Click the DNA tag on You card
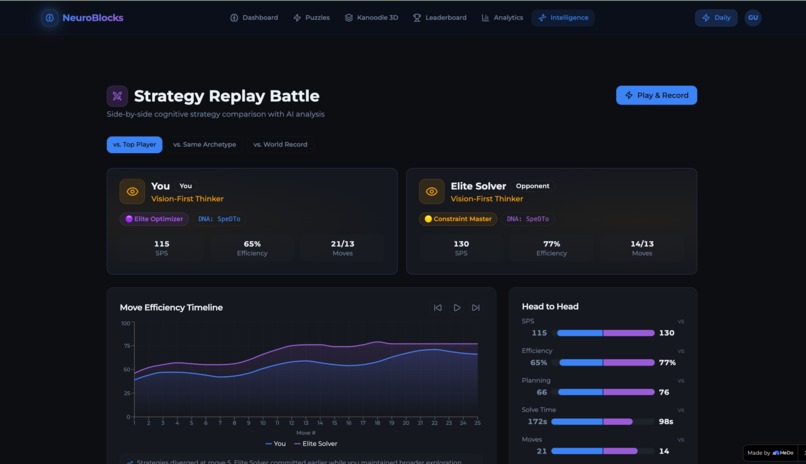 tap(219, 219)
